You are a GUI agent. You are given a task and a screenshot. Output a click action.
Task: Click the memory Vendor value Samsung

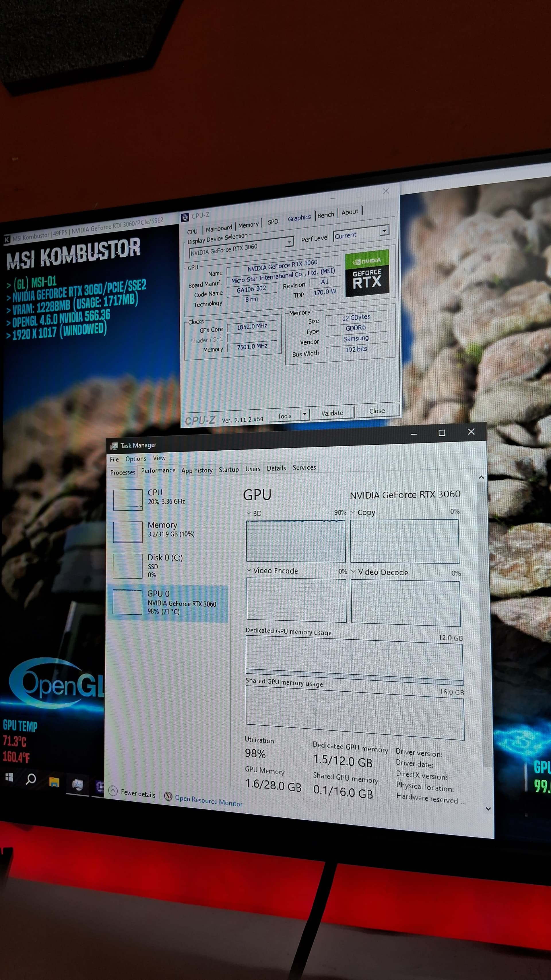(x=356, y=338)
